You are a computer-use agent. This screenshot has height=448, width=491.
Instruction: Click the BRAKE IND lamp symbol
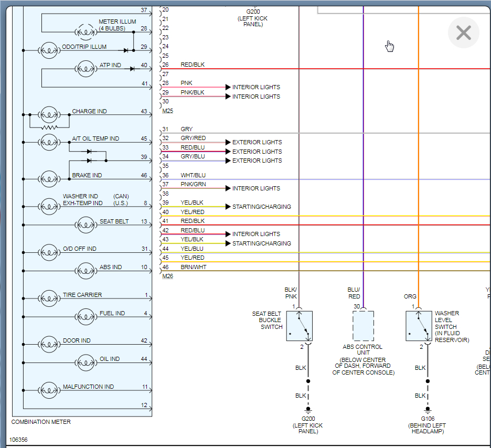pyautogui.click(x=49, y=179)
